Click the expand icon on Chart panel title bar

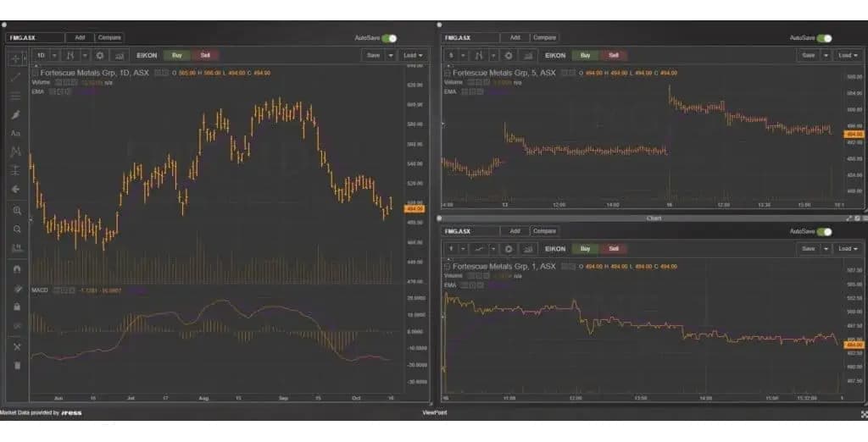click(x=849, y=218)
